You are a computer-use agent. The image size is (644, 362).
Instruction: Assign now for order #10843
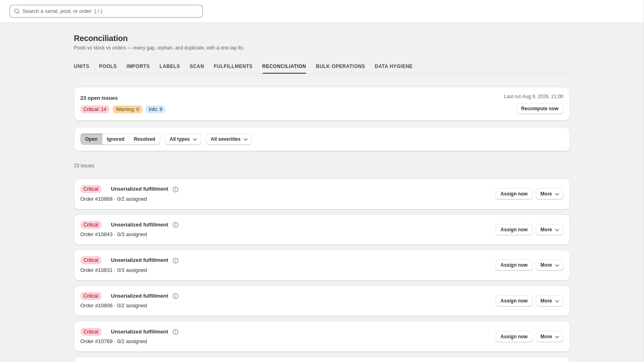click(514, 230)
